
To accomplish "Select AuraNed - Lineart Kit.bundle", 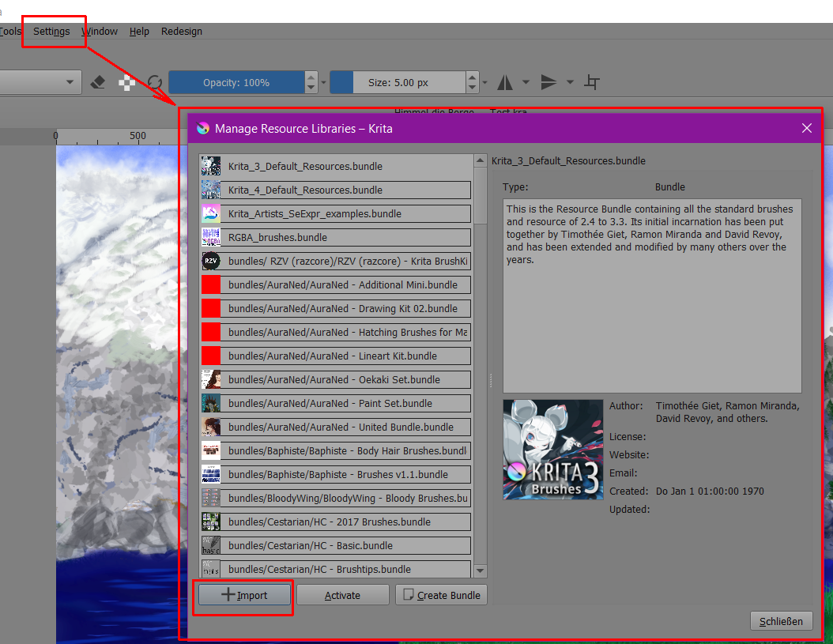I will 336,356.
